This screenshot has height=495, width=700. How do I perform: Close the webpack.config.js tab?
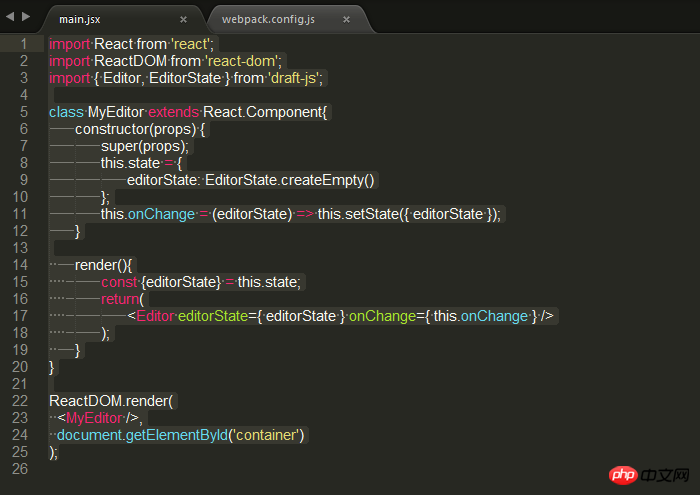(x=346, y=19)
